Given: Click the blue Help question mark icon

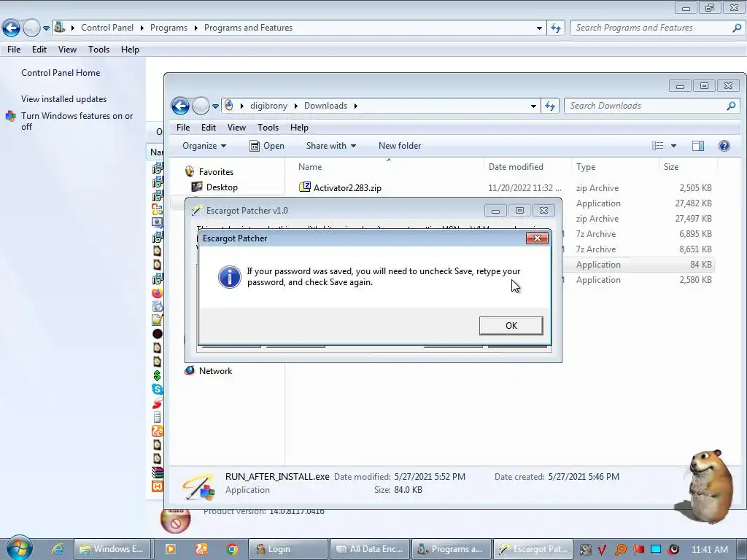Looking at the screenshot, I should click(x=724, y=146).
